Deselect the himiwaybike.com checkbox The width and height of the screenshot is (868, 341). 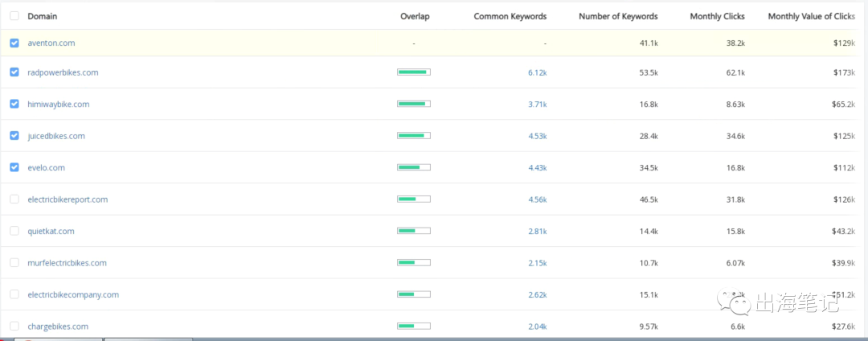point(14,105)
